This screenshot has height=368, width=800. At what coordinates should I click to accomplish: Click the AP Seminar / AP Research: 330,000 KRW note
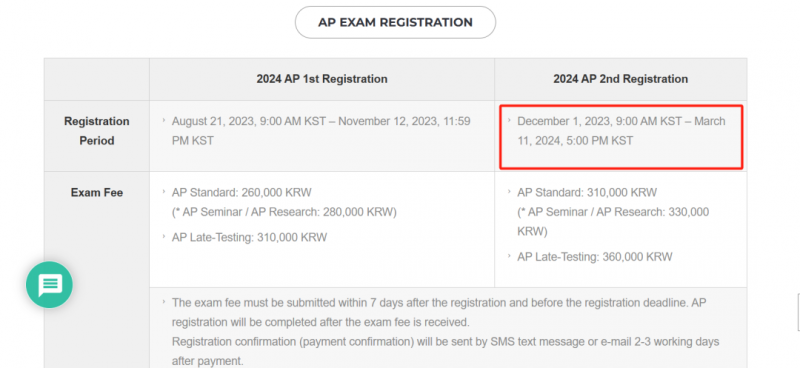[613, 222]
